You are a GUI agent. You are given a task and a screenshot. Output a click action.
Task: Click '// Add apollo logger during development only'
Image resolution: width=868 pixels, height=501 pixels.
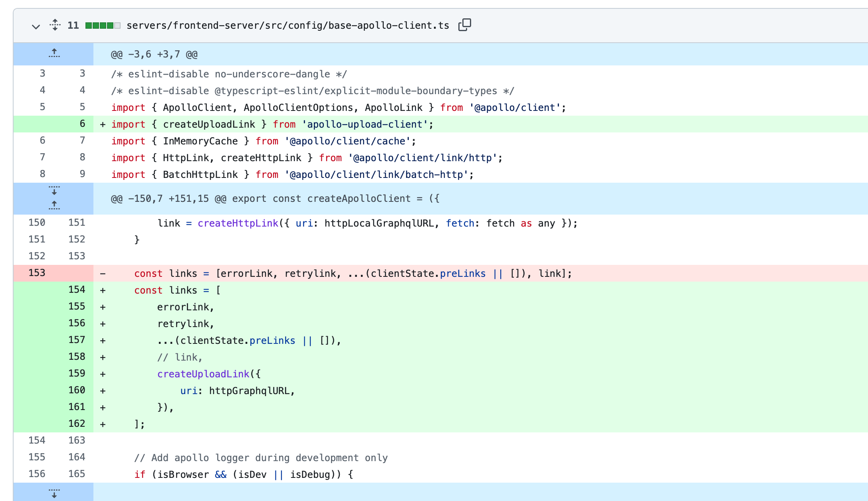tap(261, 458)
